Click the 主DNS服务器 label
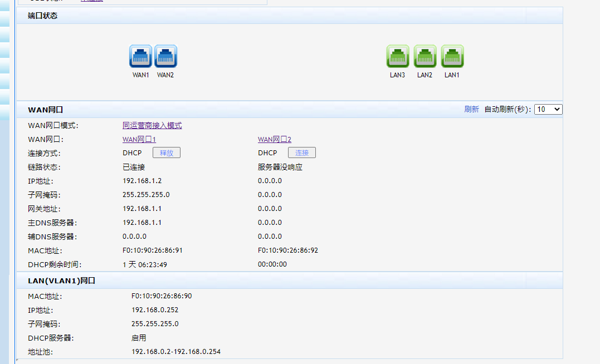This screenshot has width=600, height=364. [x=52, y=223]
